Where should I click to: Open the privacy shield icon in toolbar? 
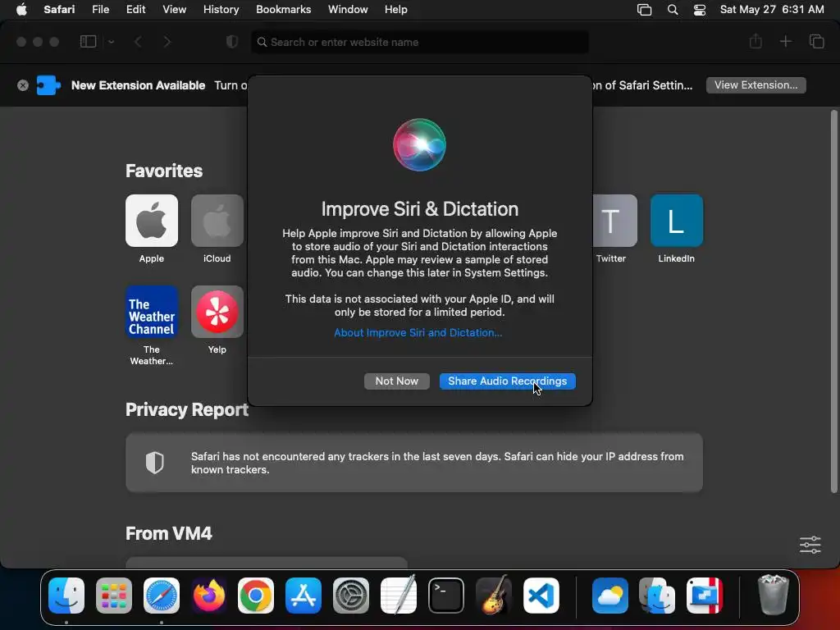click(x=232, y=42)
